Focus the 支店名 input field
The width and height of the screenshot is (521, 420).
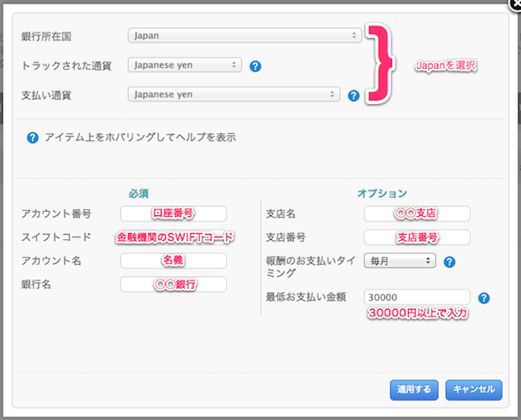tap(417, 214)
